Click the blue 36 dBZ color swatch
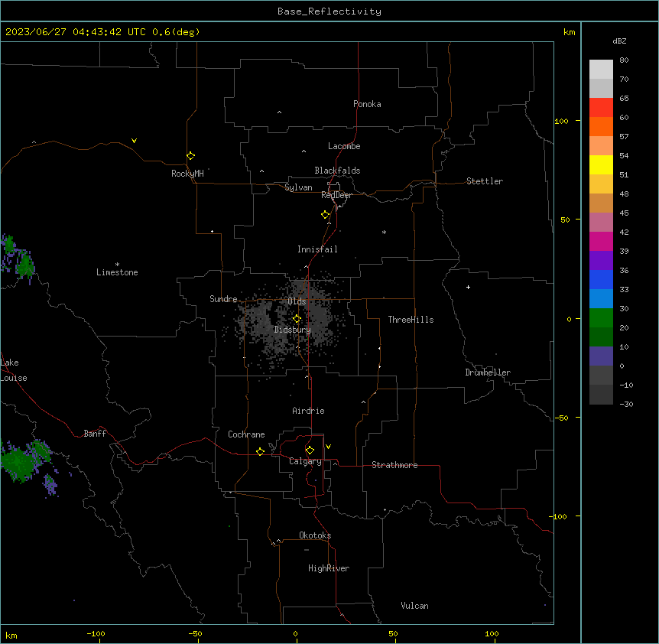Viewport: 659px width, 644px height. tap(601, 279)
